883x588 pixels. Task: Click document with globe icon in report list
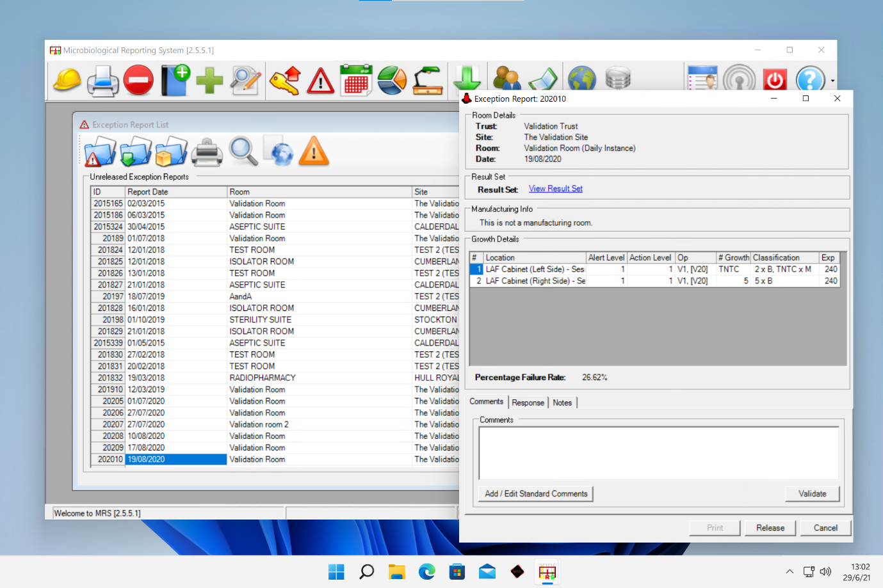tap(279, 151)
